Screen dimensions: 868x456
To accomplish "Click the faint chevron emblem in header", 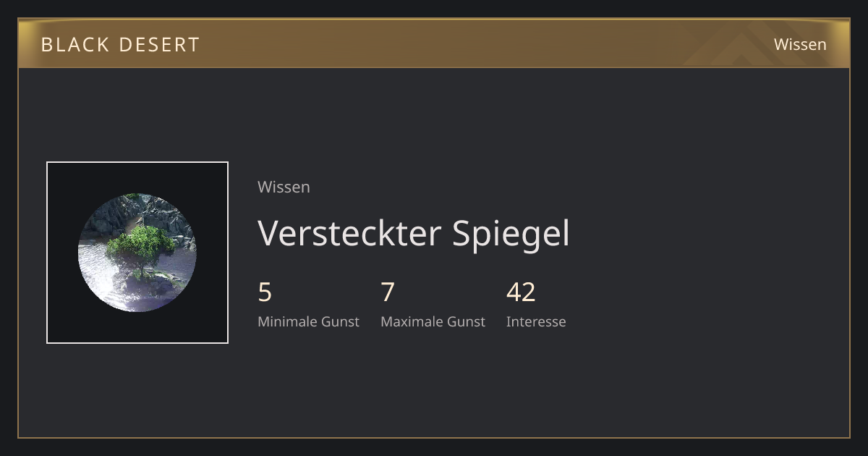I will tap(745, 45).
